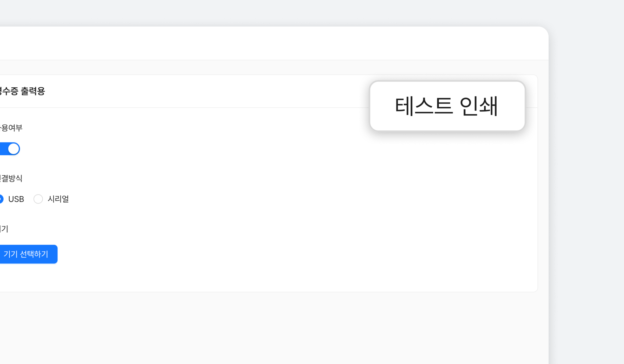Image resolution: width=624 pixels, height=364 pixels.
Task: Click the 사용여부 field label
Action: (x=11, y=128)
